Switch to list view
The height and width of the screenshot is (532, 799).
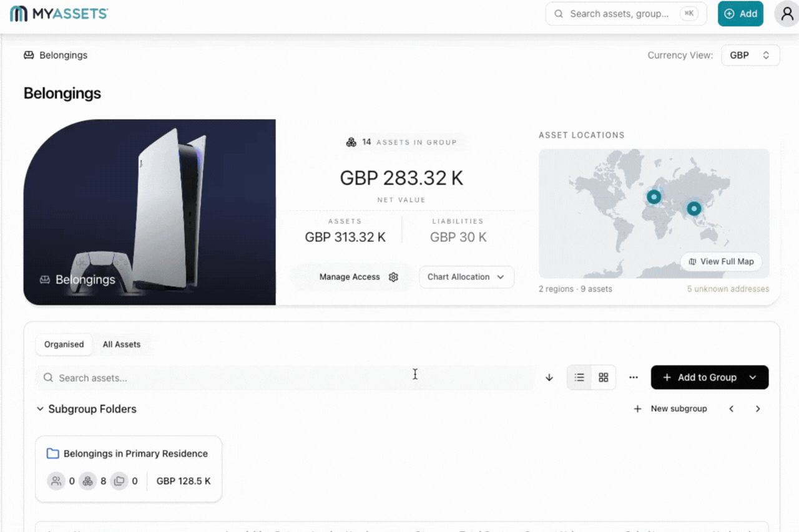pos(579,377)
